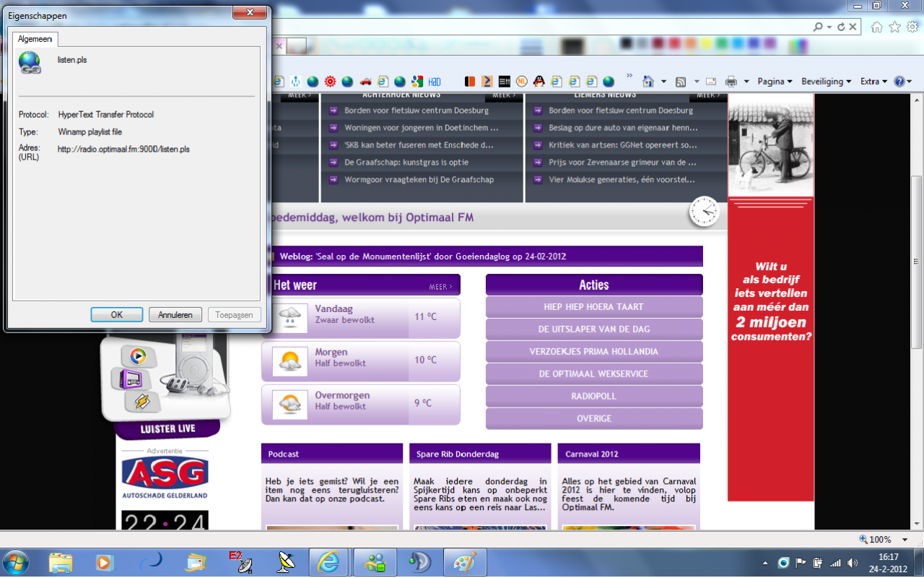
Task: Click the red gear favorites bar icon
Action: (x=330, y=82)
